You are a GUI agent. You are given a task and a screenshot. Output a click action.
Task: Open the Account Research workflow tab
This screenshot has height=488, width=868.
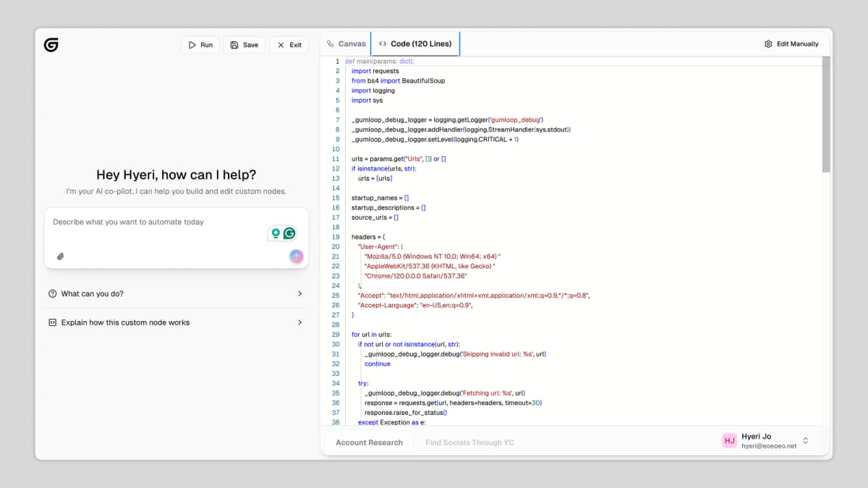[369, 442]
